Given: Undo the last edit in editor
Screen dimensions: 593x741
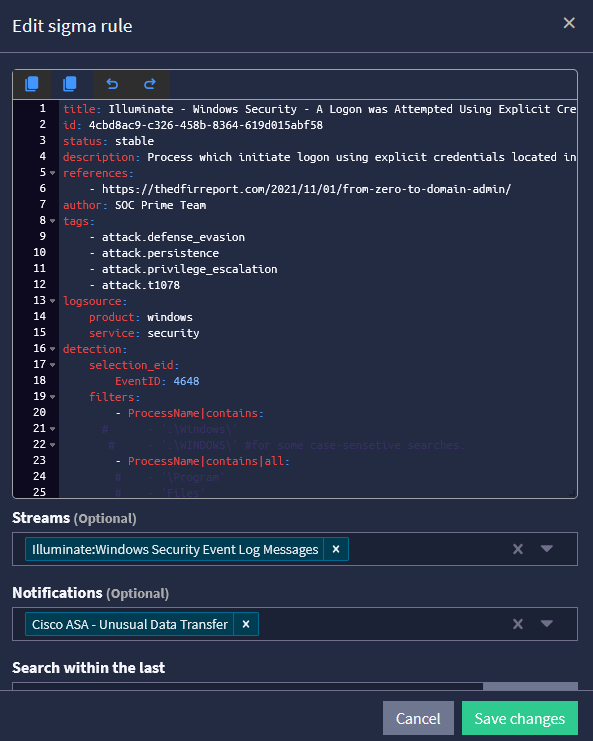Looking at the screenshot, I should click(112, 84).
